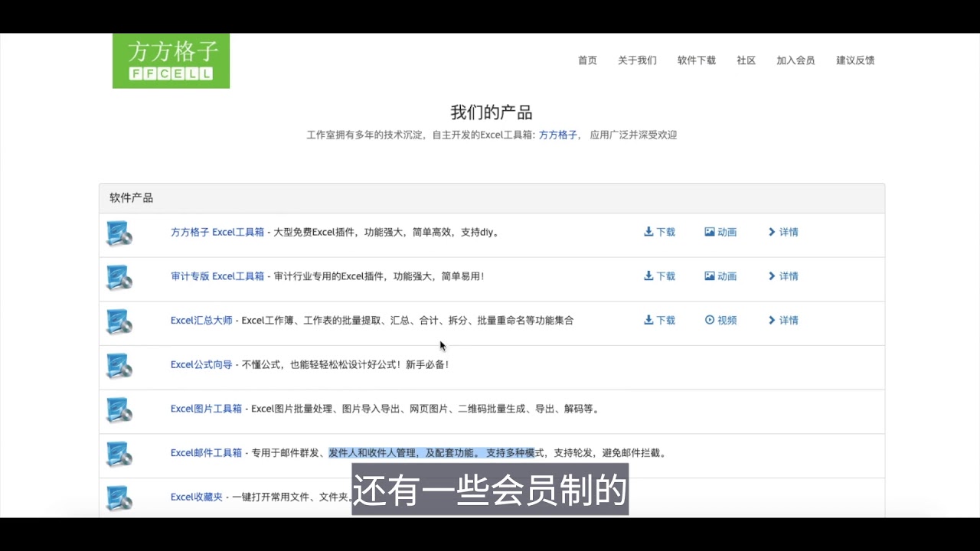View 动画 for 审计专版 Excel工具箱
980x551 pixels.
click(x=720, y=276)
